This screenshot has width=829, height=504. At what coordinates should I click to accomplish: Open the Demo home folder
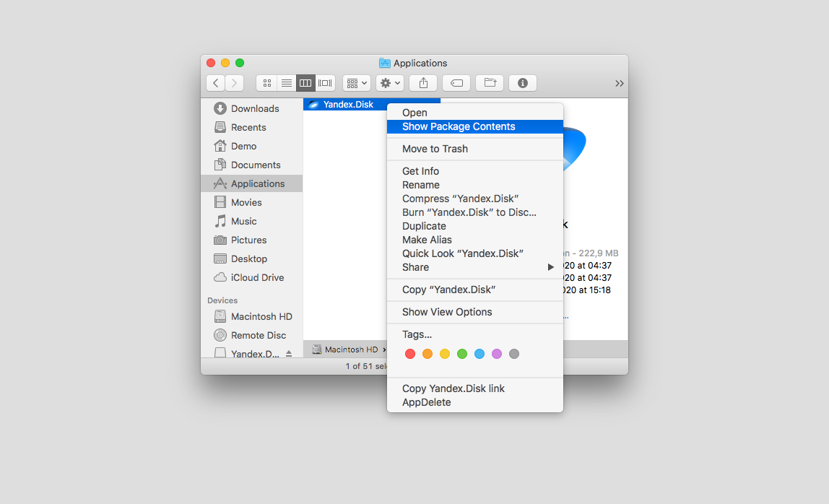click(x=251, y=146)
